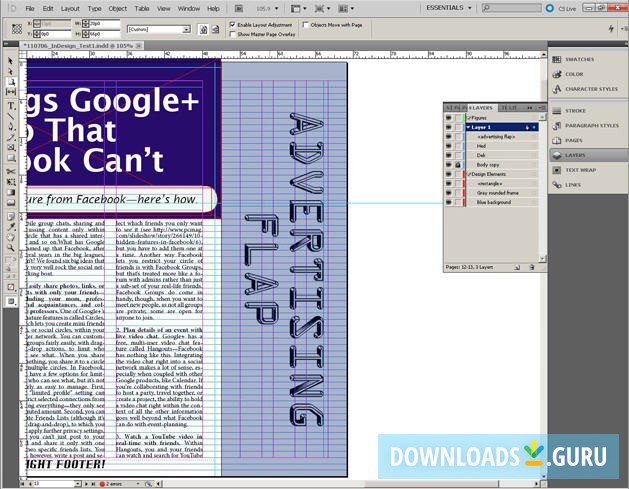This screenshot has width=629, height=489.
Task: Select the Type tool in toolbox
Action: click(x=11, y=105)
